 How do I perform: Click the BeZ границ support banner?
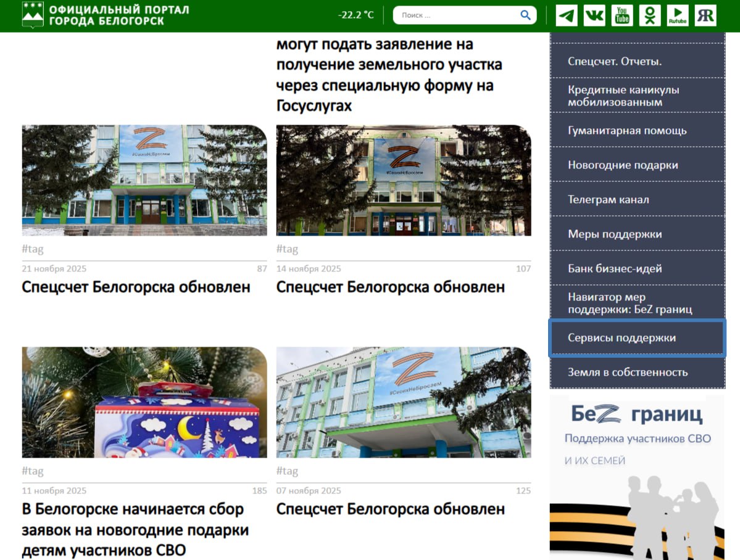click(x=637, y=475)
